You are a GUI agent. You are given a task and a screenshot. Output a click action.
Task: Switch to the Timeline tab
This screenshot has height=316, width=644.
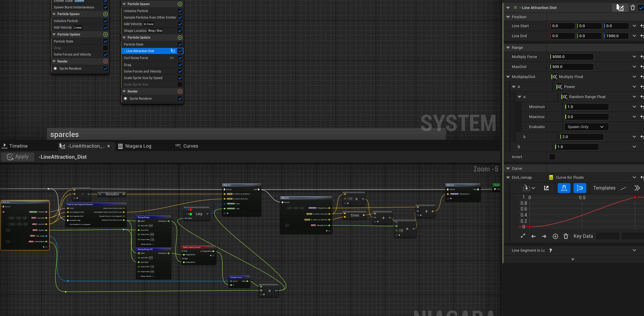(15, 146)
